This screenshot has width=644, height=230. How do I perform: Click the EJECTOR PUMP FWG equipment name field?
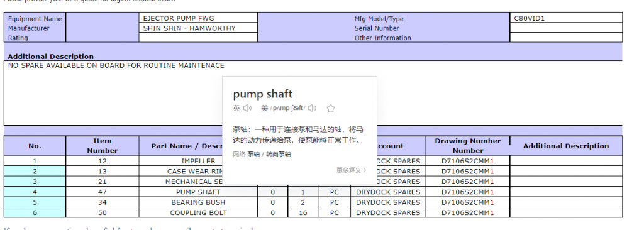point(198,18)
